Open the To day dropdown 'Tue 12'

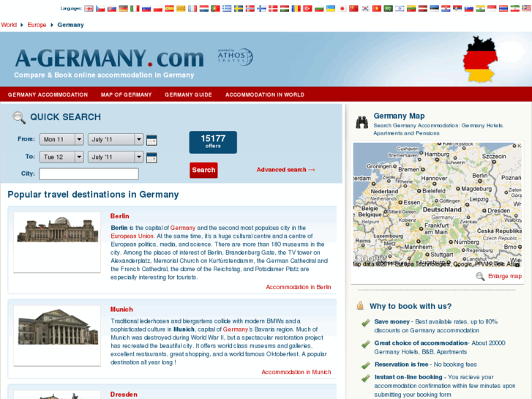click(61, 157)
